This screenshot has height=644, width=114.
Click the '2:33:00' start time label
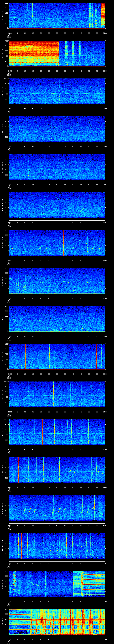point(9,525)
